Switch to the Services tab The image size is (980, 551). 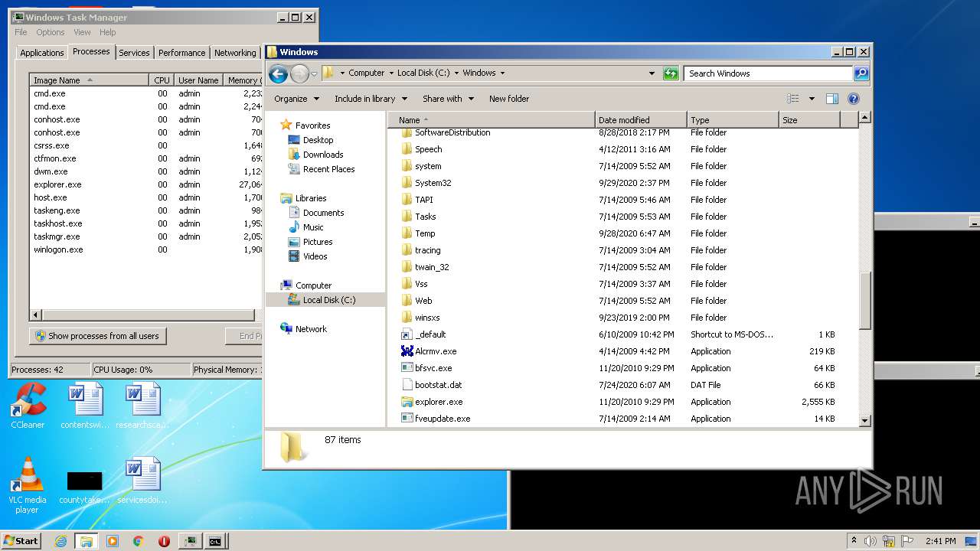pos(134,53)
